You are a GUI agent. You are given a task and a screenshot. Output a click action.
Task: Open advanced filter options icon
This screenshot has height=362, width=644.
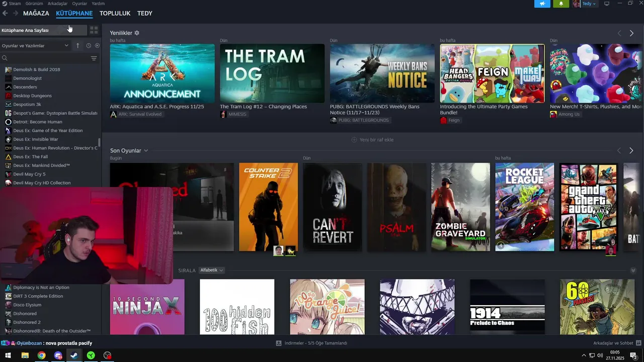[94, 58]
